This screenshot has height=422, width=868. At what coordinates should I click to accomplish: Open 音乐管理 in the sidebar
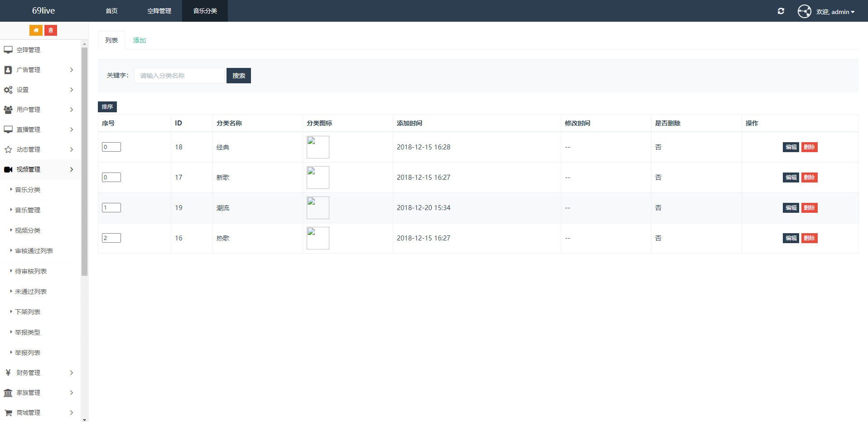[x=28, y=210]
